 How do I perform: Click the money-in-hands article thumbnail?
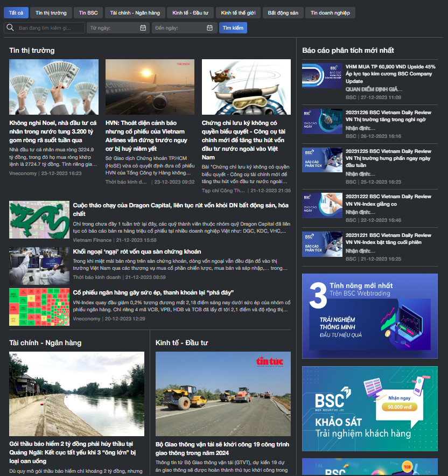[x=54, y=87]
